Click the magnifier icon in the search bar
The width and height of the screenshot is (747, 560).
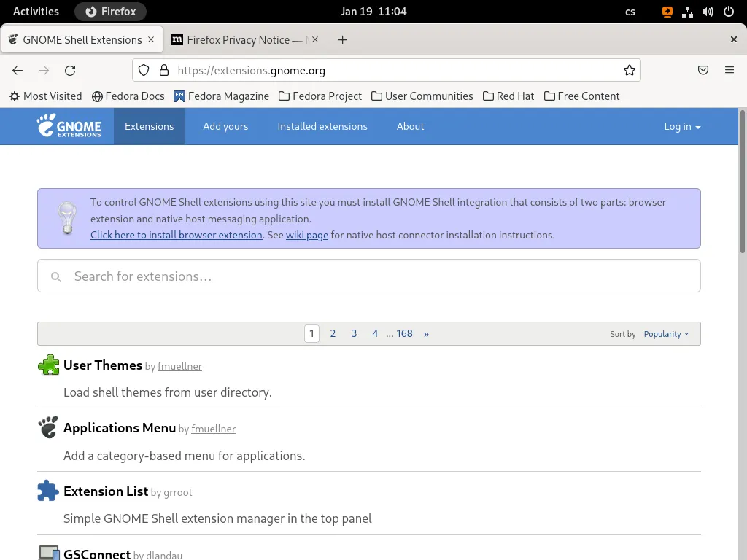click(x=56, y=276)
